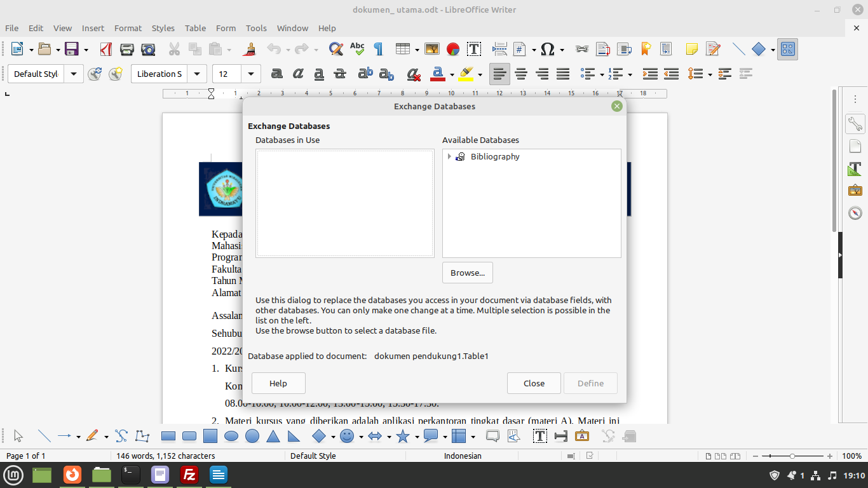
Task: Run the Spelling check icon
Action: (x=357, y=49)
